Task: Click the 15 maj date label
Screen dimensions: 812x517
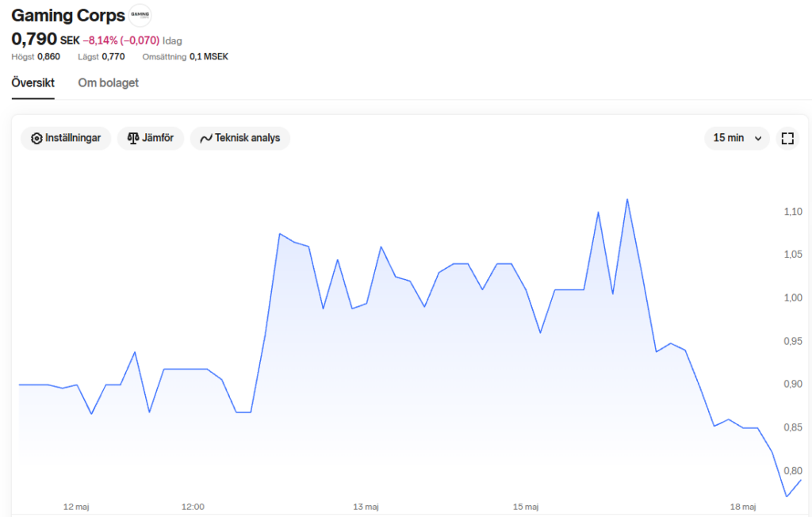Action: (x=526, y=507)
